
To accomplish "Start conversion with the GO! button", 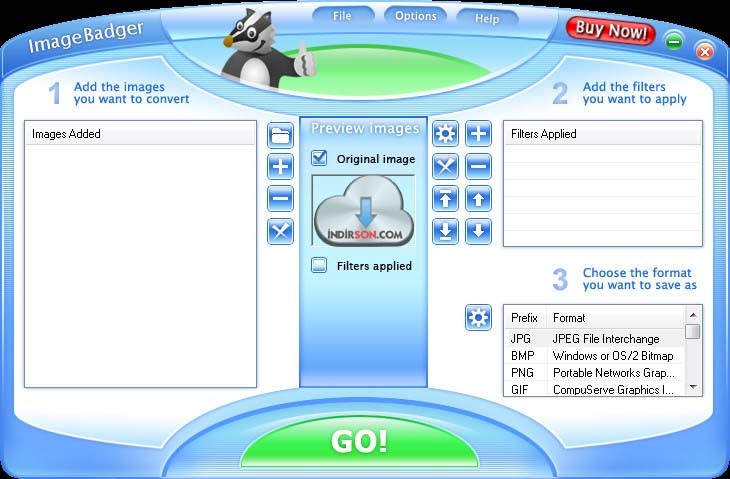I will (x=359, y=440).
